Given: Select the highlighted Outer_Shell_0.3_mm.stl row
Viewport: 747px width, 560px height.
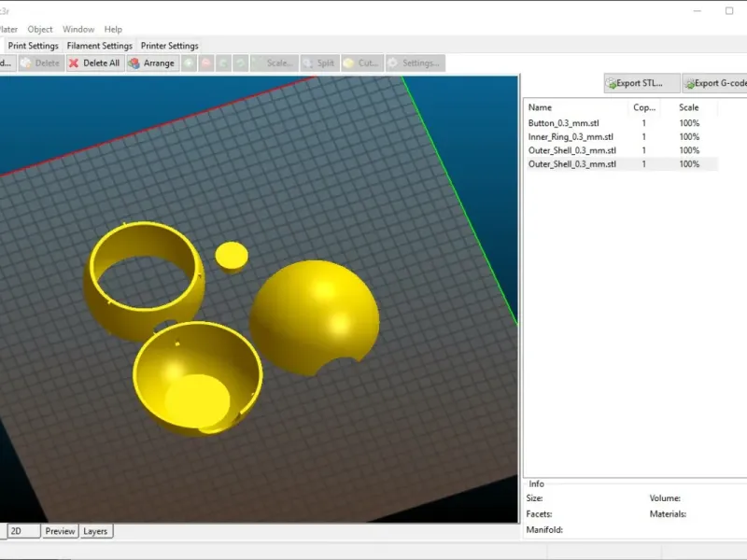Looking at the screenshot, I should (x=621, y=164).
